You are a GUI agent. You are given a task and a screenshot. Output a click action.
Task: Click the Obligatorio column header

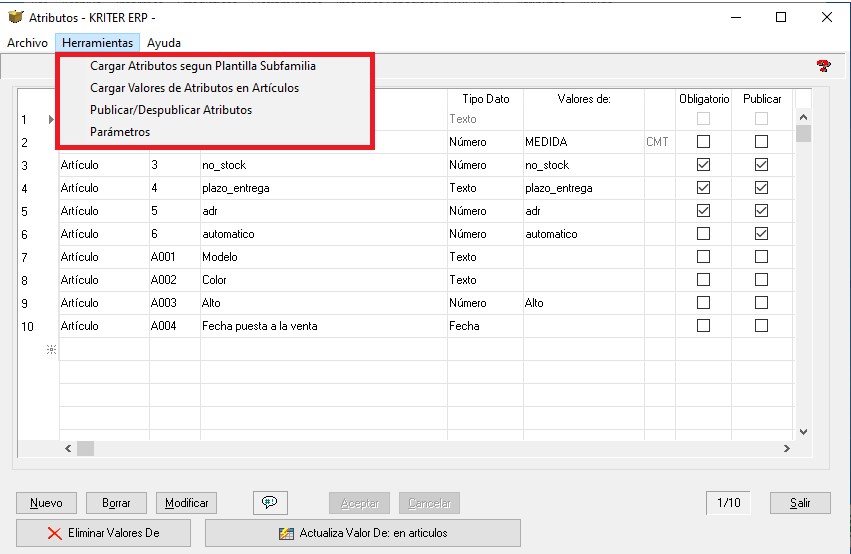(x=704, y=99)
